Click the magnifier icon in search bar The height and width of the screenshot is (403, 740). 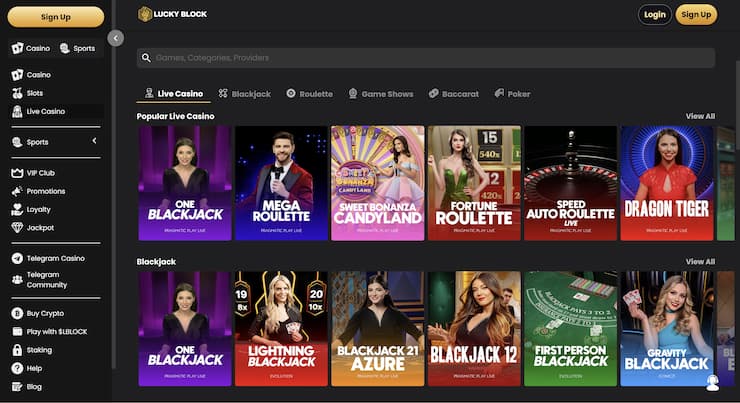(146, 58)
